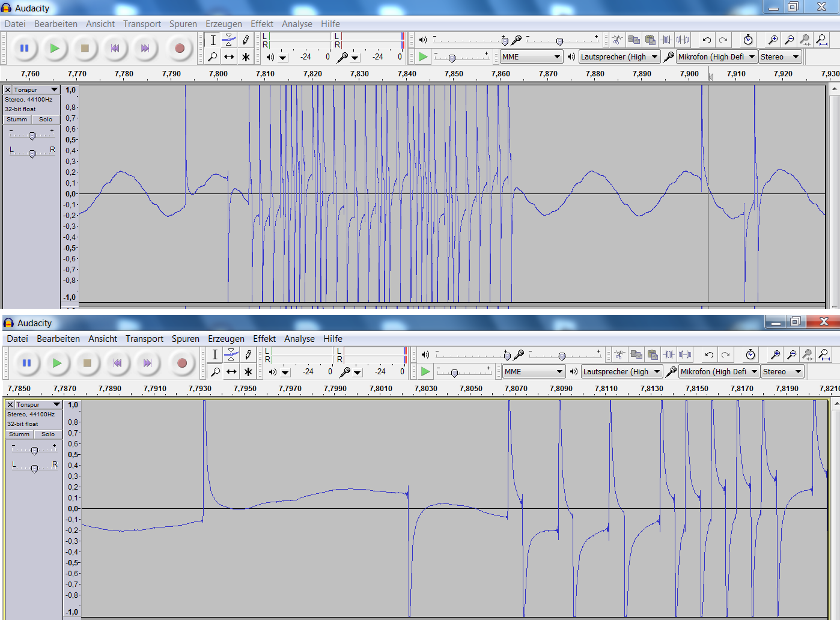
Task: Fit project in window, upper Audacity toolbar
Action: point(821,40)
